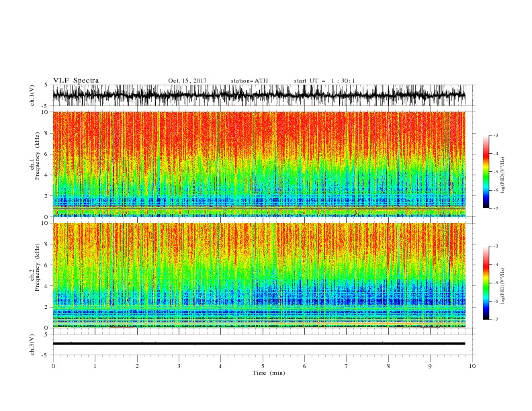This screenshot has width=532, height=411.
Task: Click the "-3" tick on ch.1 colorbar
Action: pos(496,135)
